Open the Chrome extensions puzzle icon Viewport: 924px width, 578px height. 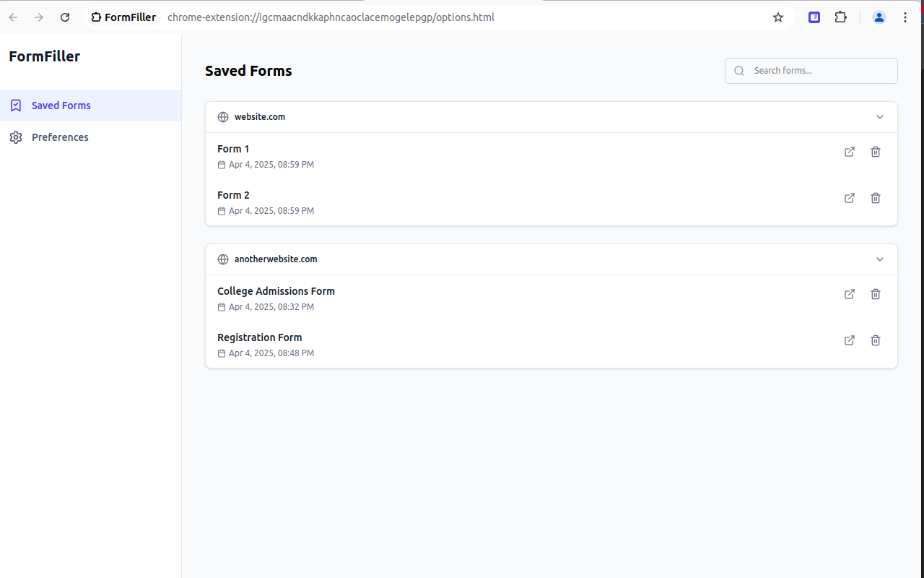click(840, 17)
